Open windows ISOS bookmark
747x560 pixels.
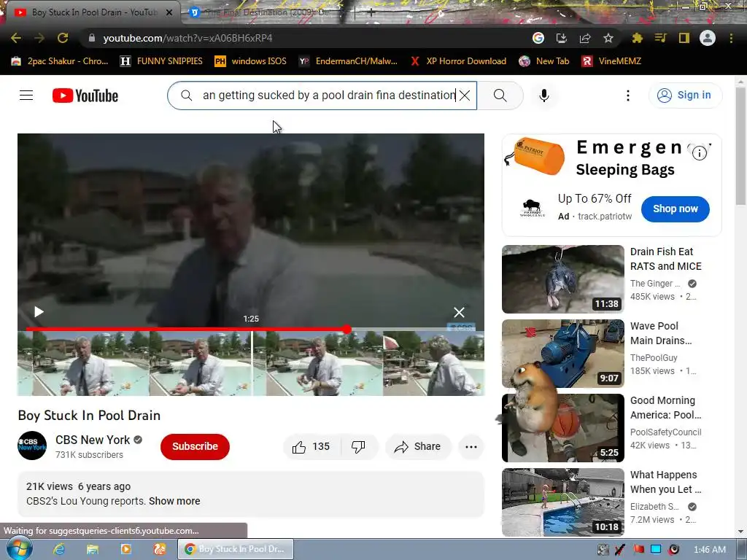251,61
